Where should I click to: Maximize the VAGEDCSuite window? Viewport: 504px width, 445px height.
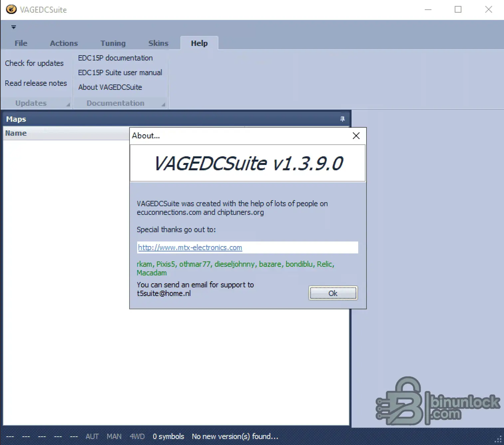coord(458,9)
